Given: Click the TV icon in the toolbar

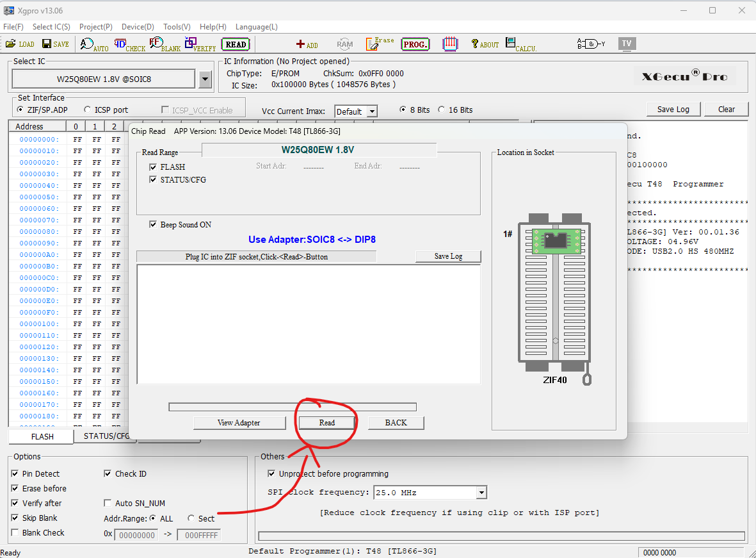Looking at the screenshot, I should tap(627, 44).
